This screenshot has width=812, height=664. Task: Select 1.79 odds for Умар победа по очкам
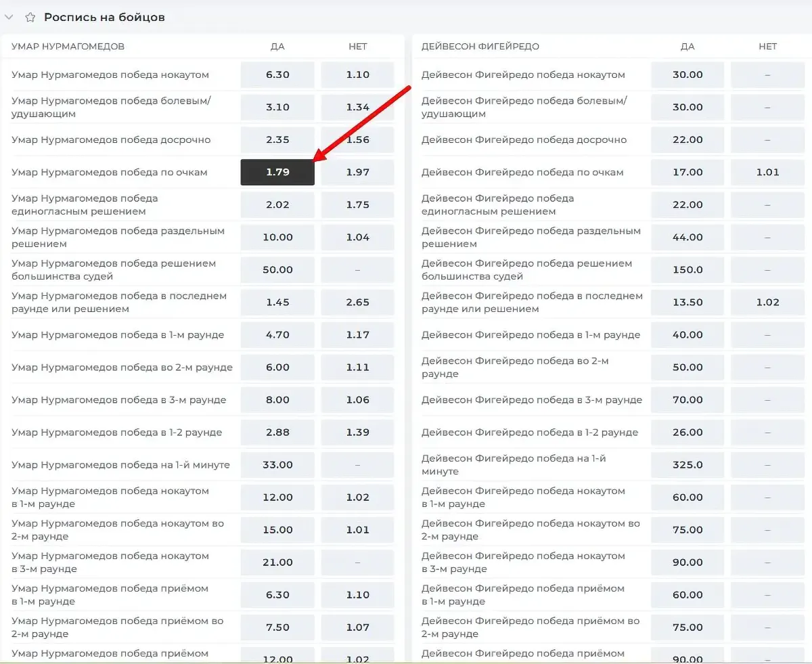tap(277, 172)
